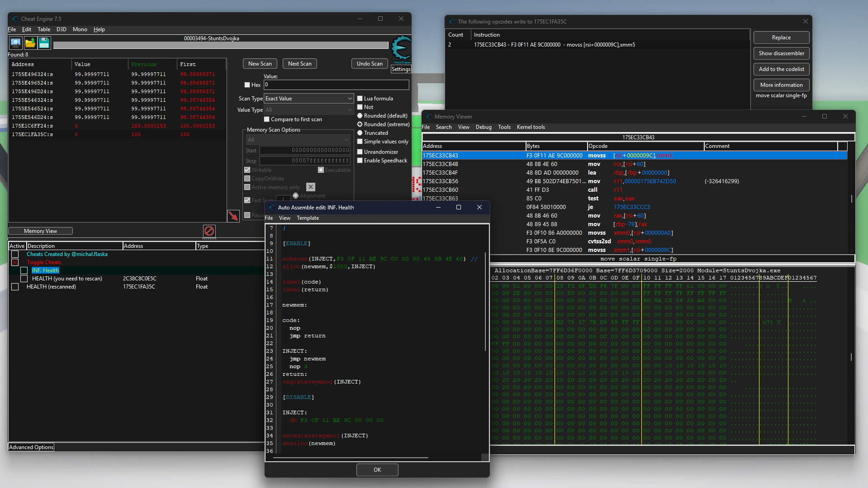Viewport: 868px width, 488px height.
Task: Select the Truncated radio button
Action: (360, 133)
